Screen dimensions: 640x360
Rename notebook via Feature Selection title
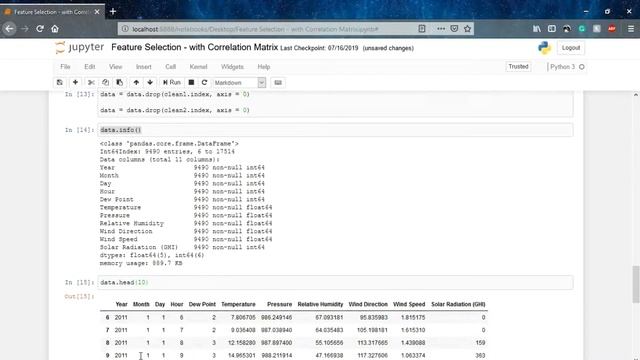(194, 47)
